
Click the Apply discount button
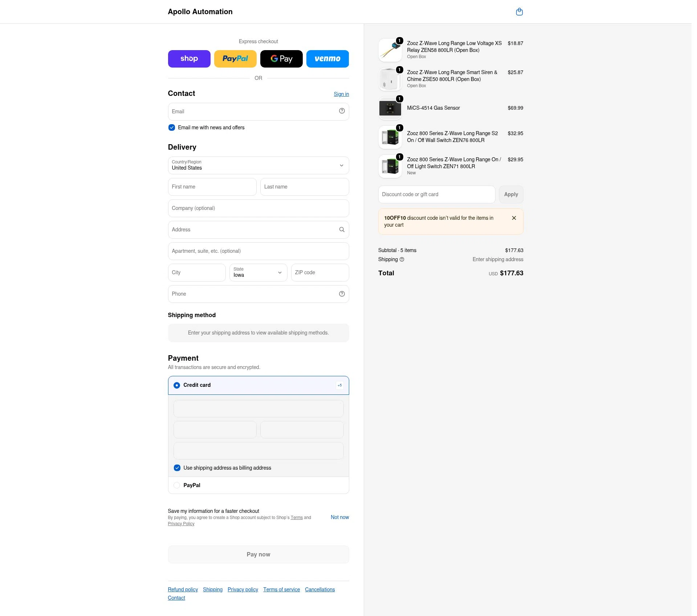(511, 195)
